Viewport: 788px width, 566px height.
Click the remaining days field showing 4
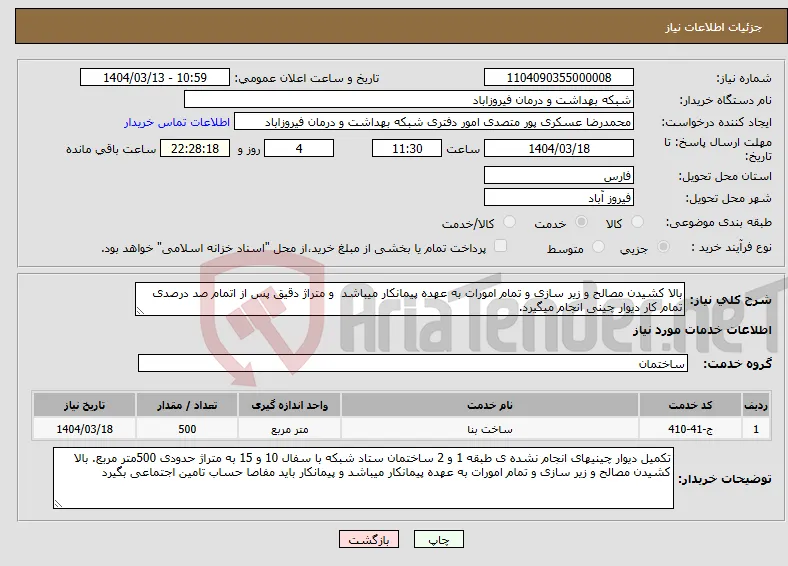point(299,148)
